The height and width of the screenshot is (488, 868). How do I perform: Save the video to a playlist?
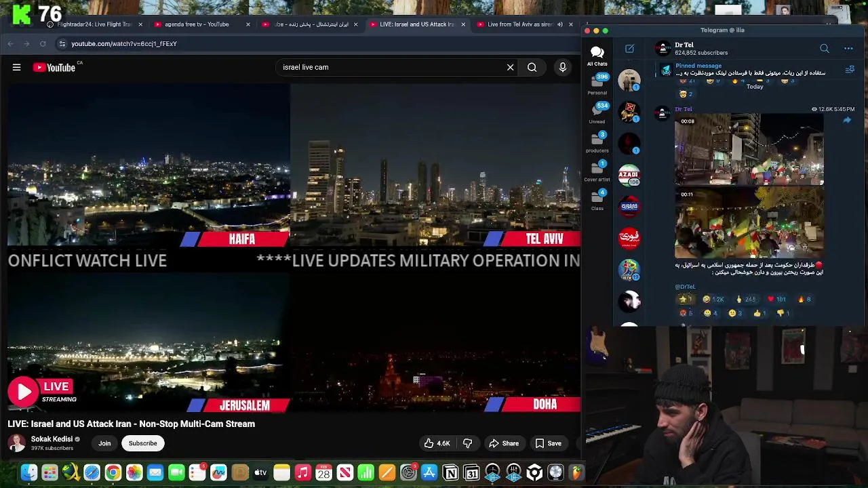(548, 443)
